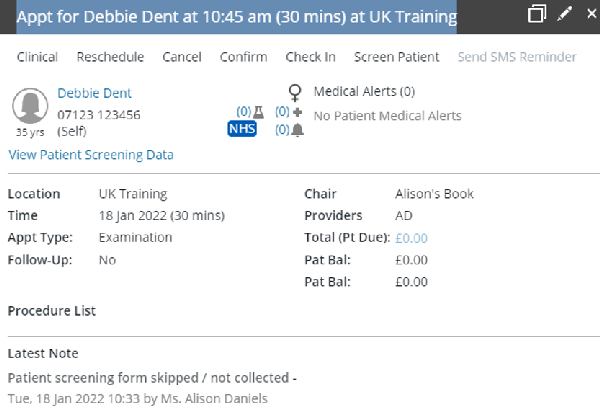This screenshot has height=408, width=600.
Task: Click the pop-out window icon in header
Action: pos(536,14)
